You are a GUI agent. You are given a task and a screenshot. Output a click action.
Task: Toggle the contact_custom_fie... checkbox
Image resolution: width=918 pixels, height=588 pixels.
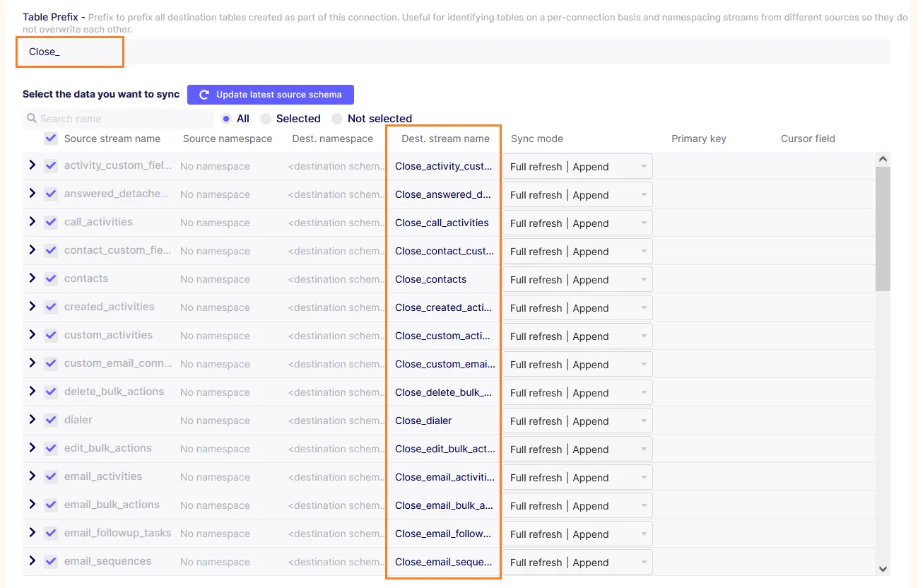tap(51, 250)
